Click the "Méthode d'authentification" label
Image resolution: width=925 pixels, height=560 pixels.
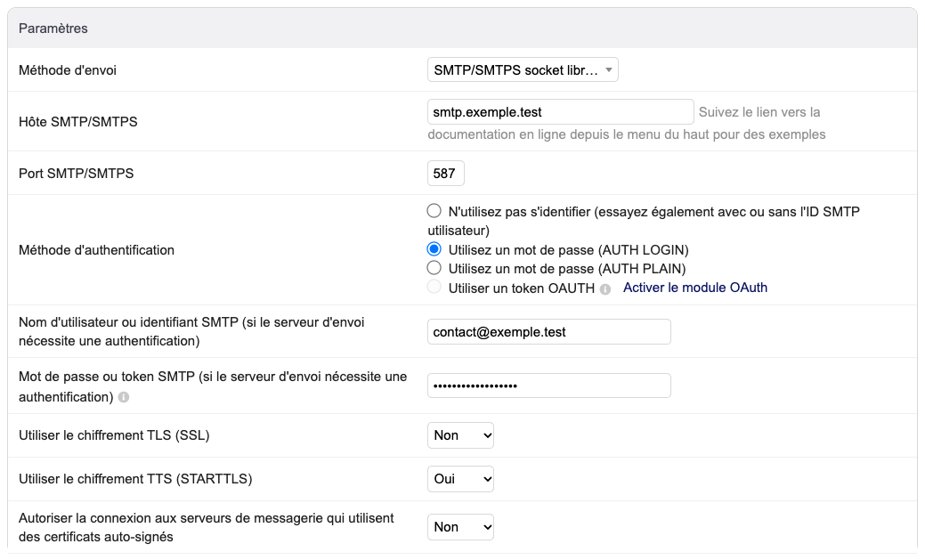(x=96, y=250)
